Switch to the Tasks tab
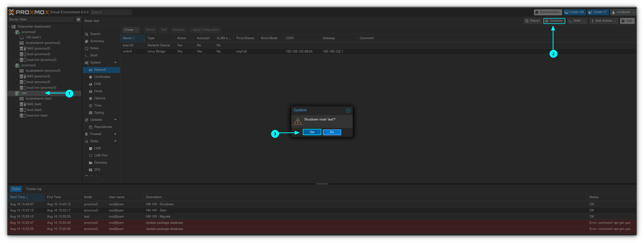This screenshot has width=644, height=243. click(16, 189)
